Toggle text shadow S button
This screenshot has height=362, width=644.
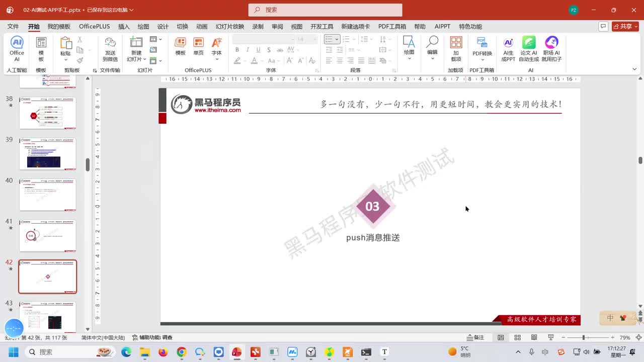tap(269, 50)
